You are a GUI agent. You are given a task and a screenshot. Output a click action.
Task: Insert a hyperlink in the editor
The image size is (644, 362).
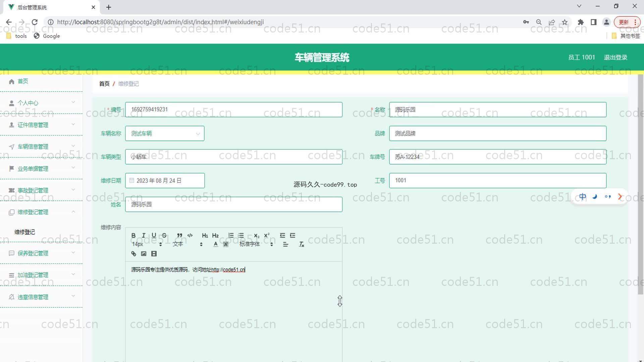click(x=133, y=254)
